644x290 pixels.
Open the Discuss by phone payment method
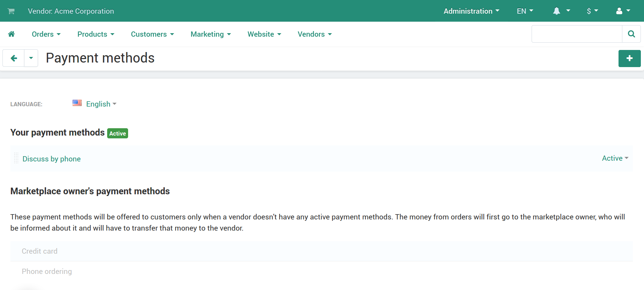[x=52, y=159]
